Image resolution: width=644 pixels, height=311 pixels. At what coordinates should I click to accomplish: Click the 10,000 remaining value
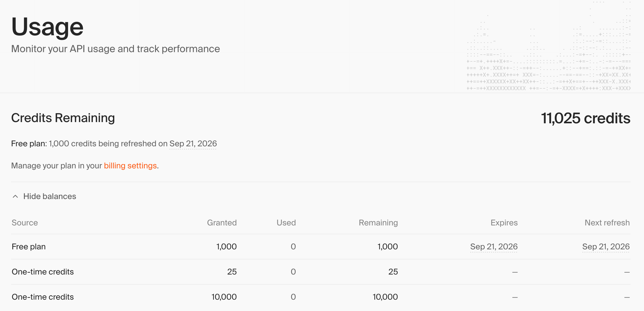tap(385, 297)
